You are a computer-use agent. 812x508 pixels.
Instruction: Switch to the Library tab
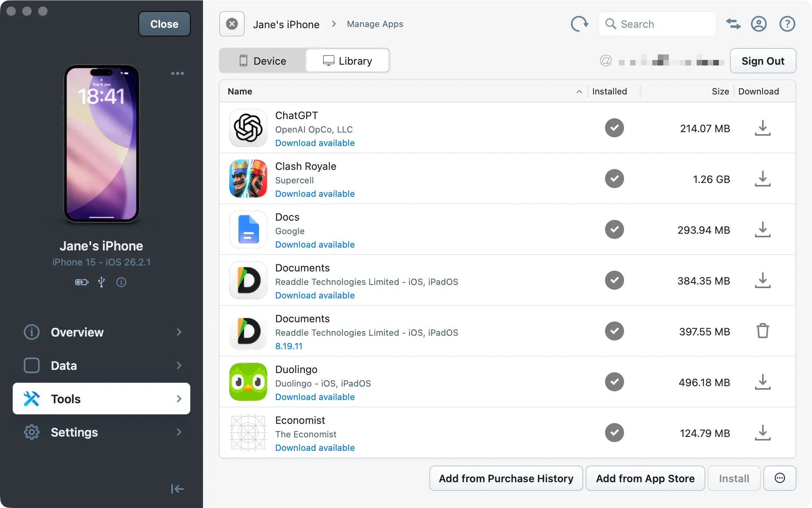point(347,61)
